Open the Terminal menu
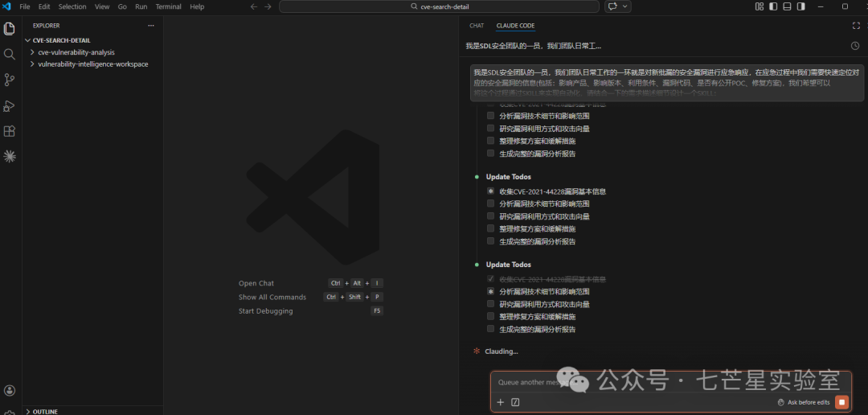The height and width of the screenshot is (415, 868). pos(168,6)
